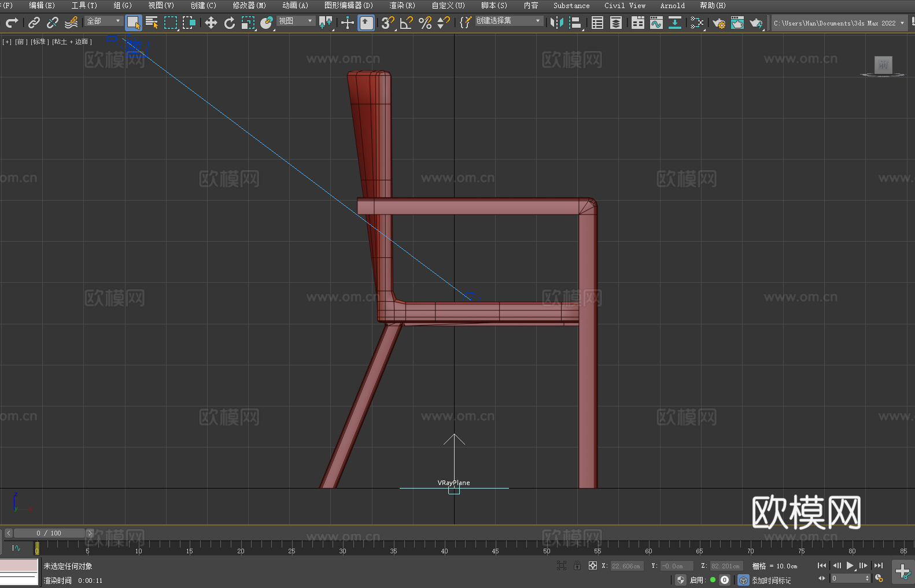Screen dimensions: 915x588
Task: Open the Civil View menu
Action: coord(625,5)
